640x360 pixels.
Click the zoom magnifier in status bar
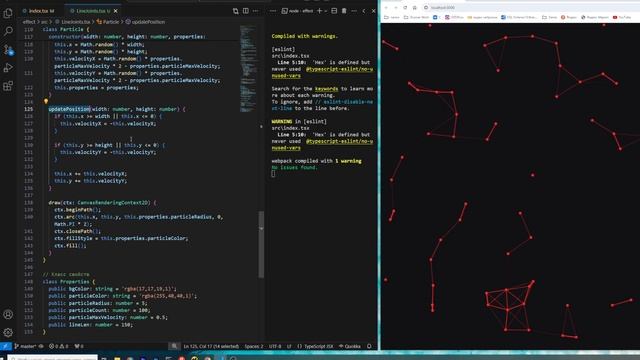(174, 346)
